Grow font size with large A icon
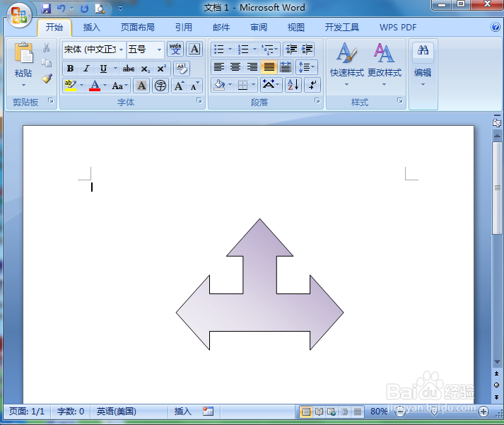This screenshot has height=425, width=504. [179, 86]
